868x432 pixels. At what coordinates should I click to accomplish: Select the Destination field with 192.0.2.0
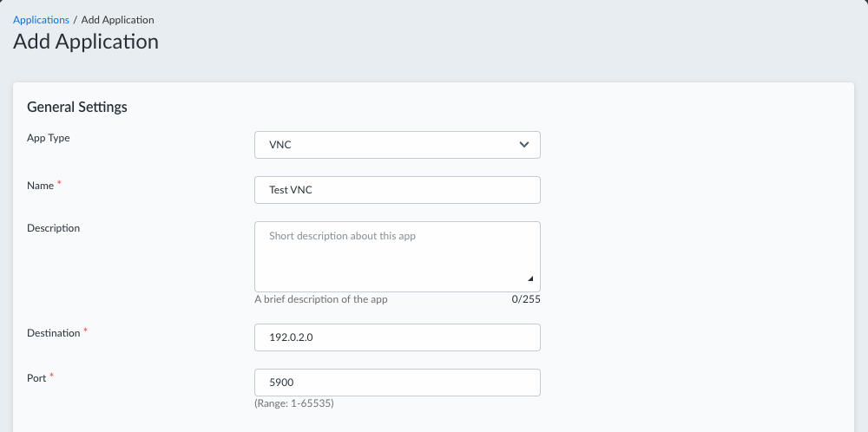[x=397, y=337]
